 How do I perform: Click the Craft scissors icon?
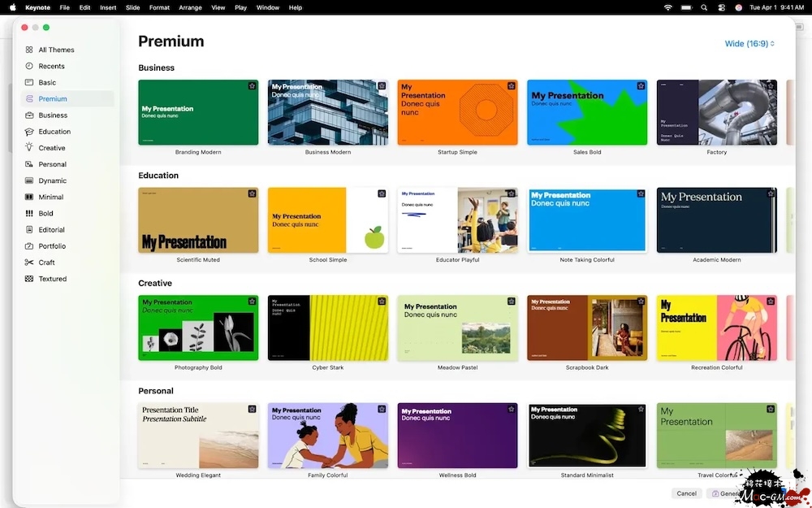pos(29,263)
